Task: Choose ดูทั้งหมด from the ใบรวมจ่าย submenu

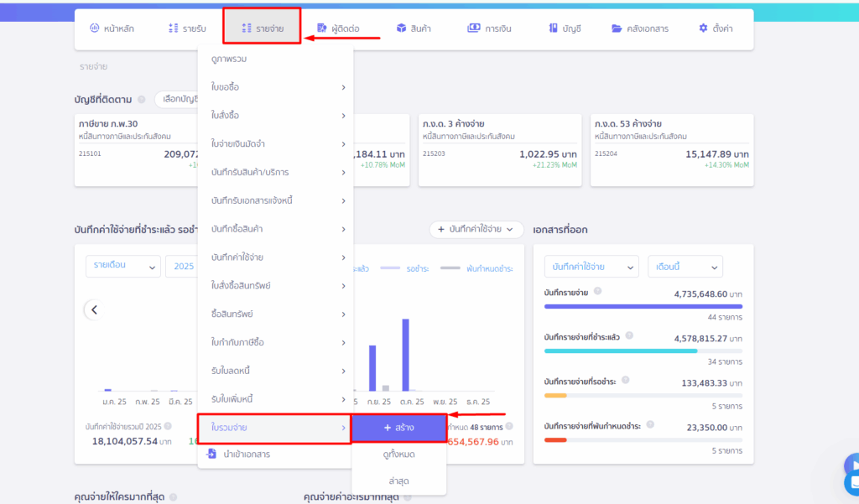Action: coord(398,454)
